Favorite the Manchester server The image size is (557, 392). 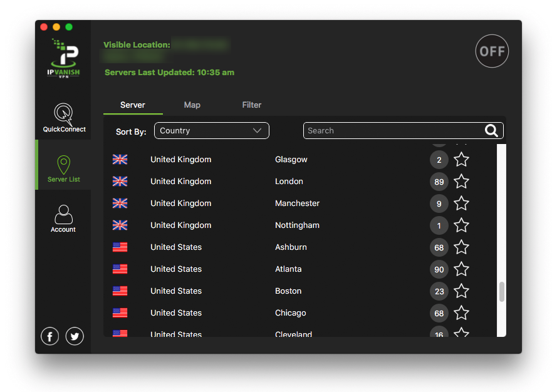point(461,204)
